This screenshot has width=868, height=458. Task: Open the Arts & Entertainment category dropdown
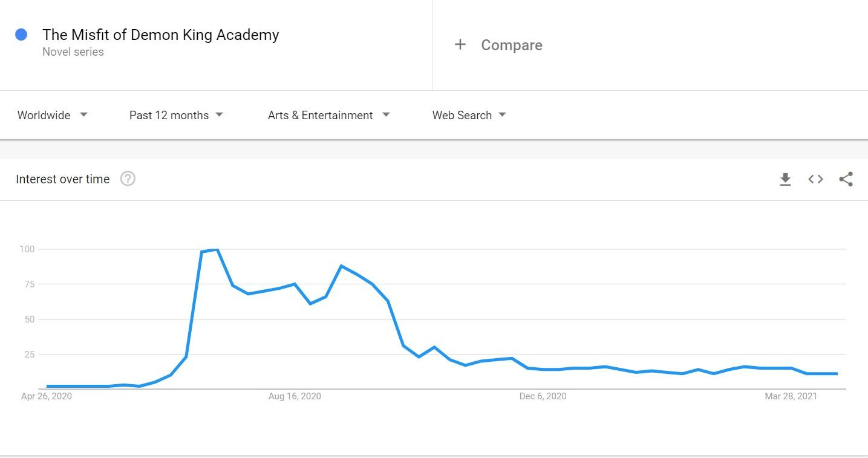(x=328, y=115)
